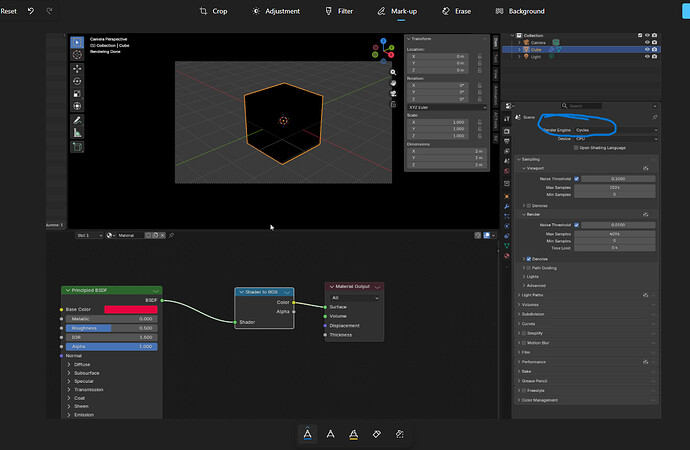Open the World properties globe icon

pos(507,171)
